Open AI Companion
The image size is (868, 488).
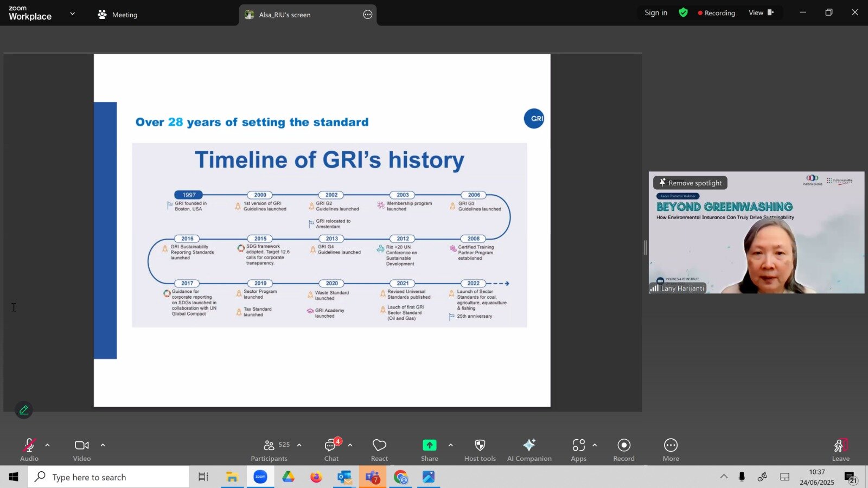click(529, 450)
